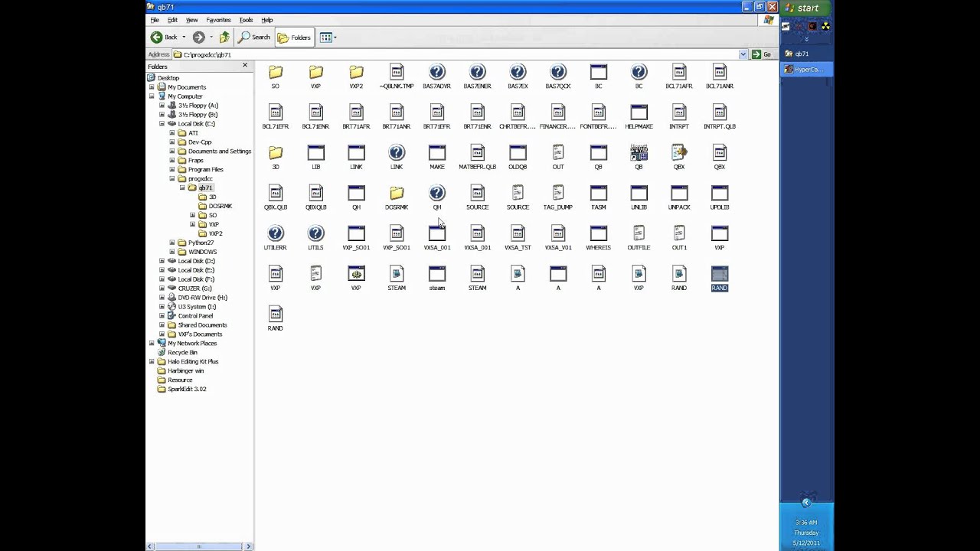The height and width of the screenshot is (551, 980).
Task: Expand the Dev-Cpp folder node
Action: pyautogui.click(x=172, y=142)
